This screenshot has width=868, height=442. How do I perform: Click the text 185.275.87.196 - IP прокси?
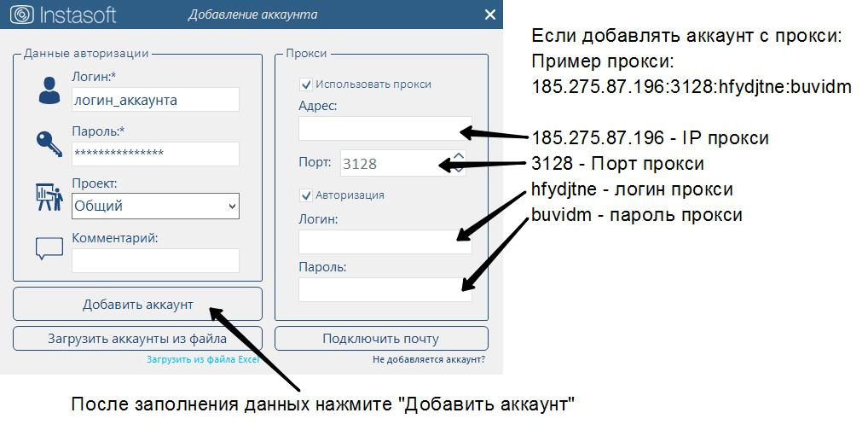click(650, 137)
